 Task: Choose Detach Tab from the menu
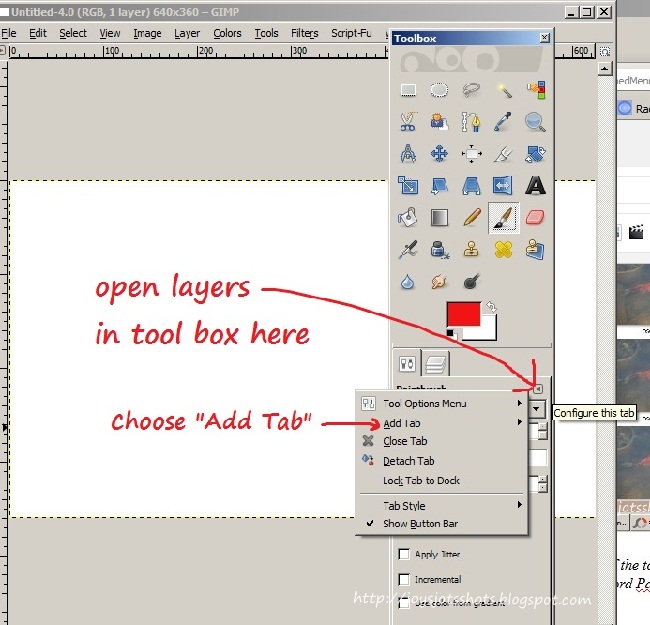[x=441, y=460]
